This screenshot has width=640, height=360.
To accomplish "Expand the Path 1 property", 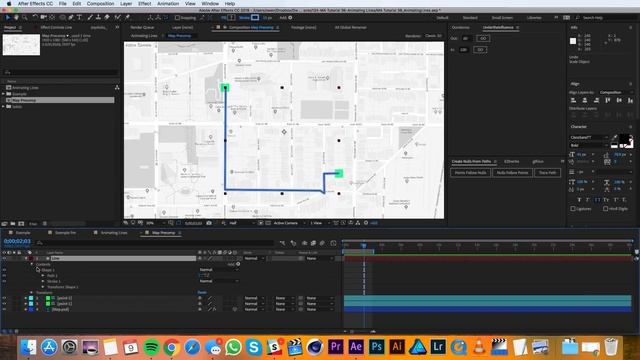I will click(x=43, y=276).
